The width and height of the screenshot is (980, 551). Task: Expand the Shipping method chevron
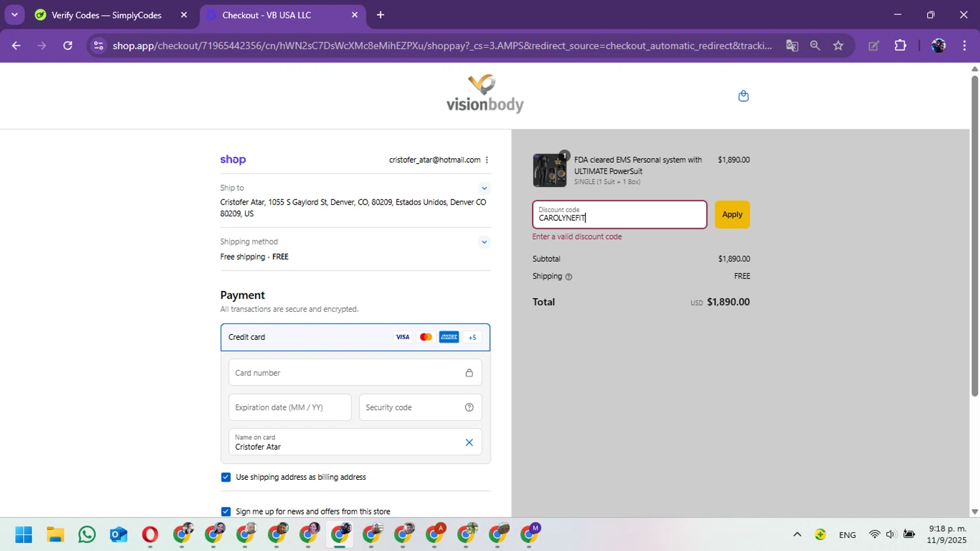click(484, 242)
